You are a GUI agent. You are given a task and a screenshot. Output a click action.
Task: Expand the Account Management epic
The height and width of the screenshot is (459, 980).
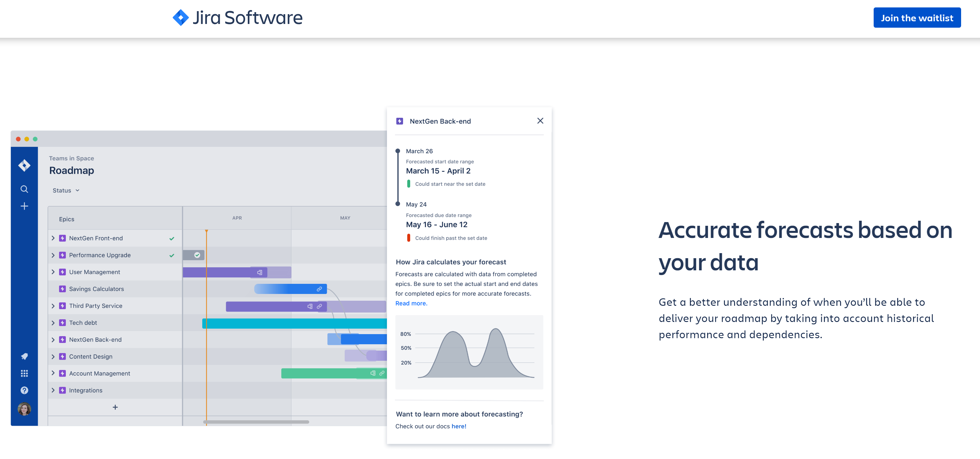point(53,373)
